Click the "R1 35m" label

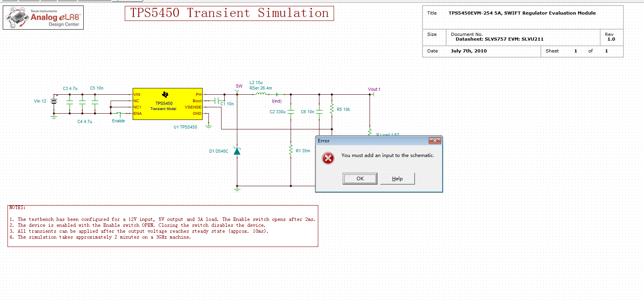tap(303, 151)
